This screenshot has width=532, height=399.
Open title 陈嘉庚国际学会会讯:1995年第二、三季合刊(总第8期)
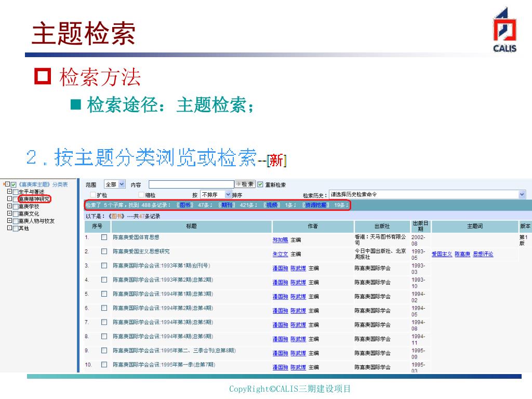click(174, 351)
